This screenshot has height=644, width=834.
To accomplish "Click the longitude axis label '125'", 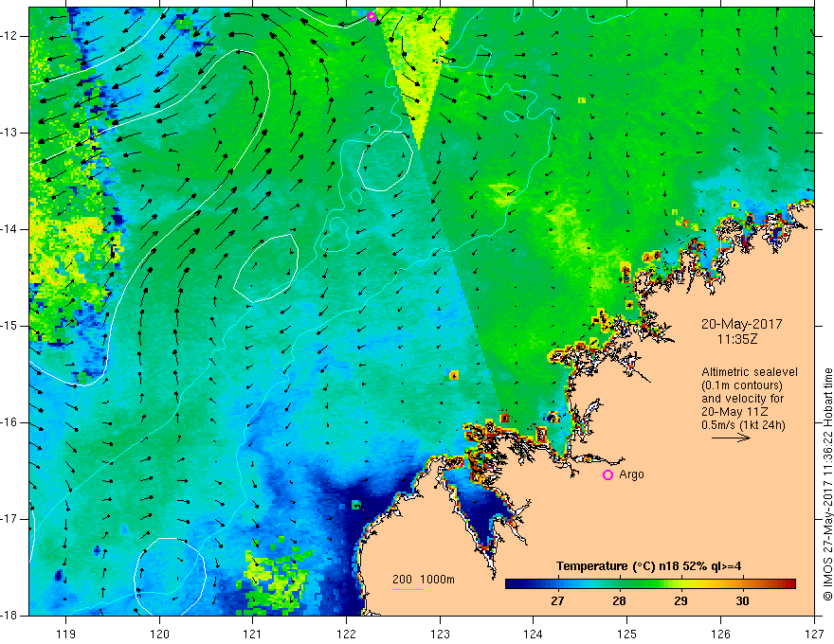I will click(627, 634).
